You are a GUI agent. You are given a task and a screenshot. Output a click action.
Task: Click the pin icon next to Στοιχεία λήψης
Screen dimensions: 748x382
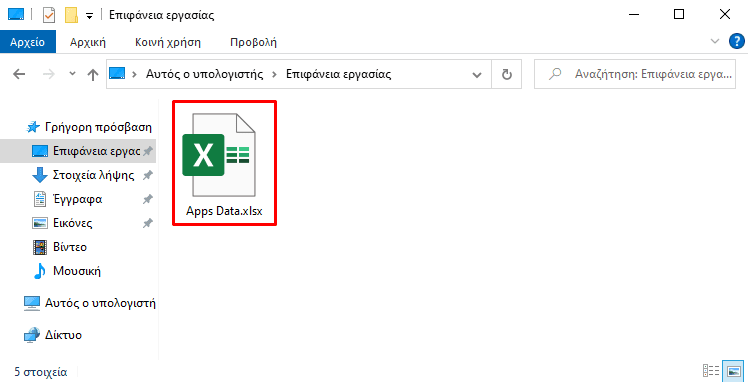[148, 175]
